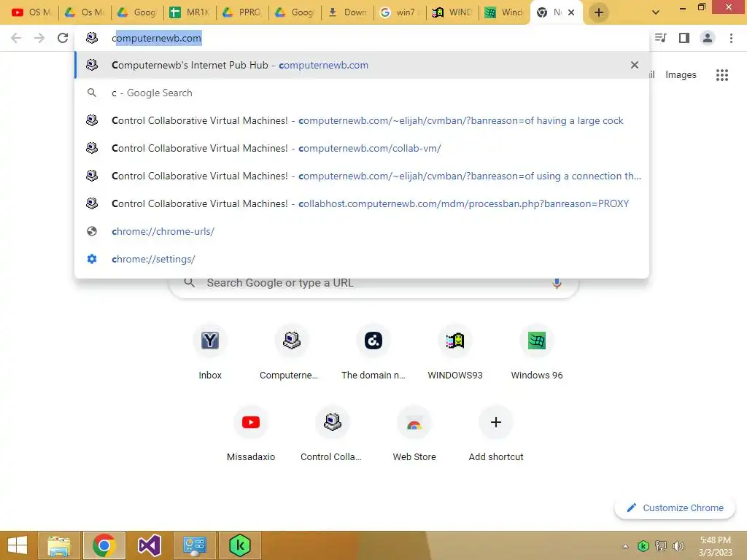Open a new tab with plus button
This screenshot has height=560, width=747.
[x=599, y=12]
